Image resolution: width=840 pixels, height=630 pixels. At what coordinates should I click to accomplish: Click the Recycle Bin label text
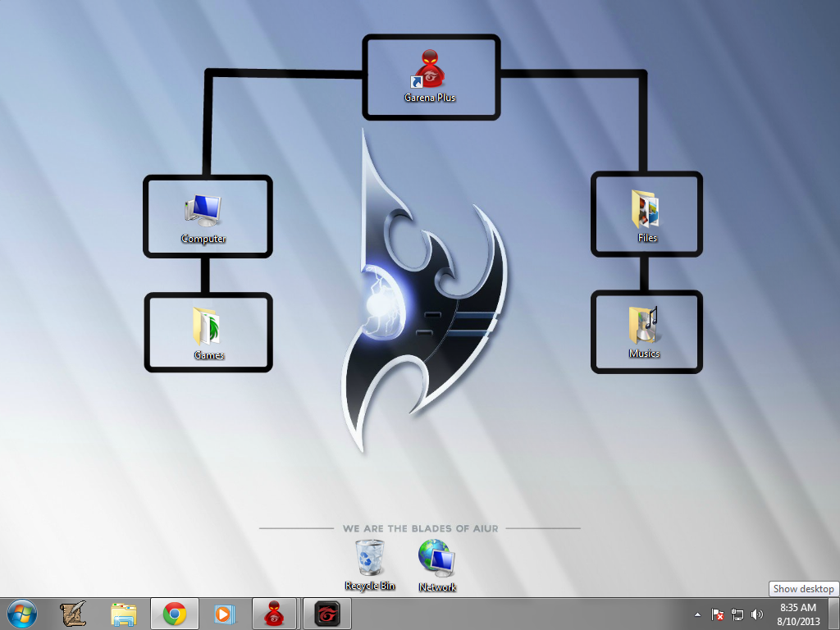(x=370, y=586)
